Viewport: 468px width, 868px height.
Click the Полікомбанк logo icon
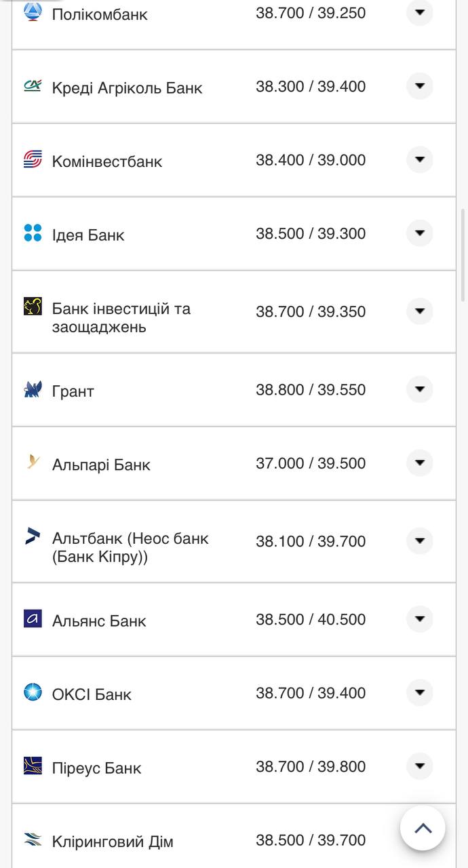[x=33, y=12]
